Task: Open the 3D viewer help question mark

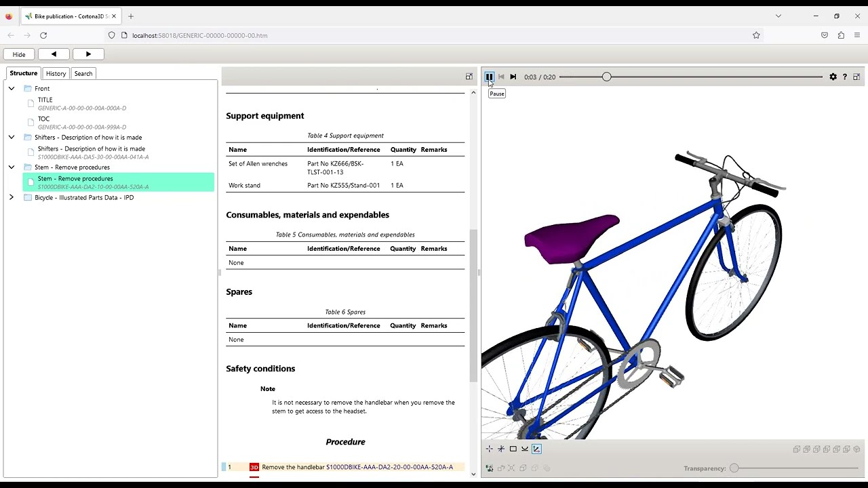Action: tap(845, 77)
